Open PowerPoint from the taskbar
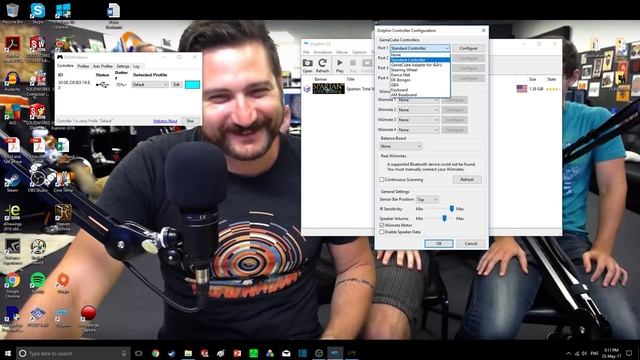The image size is (640, 360). pos(237,353)
